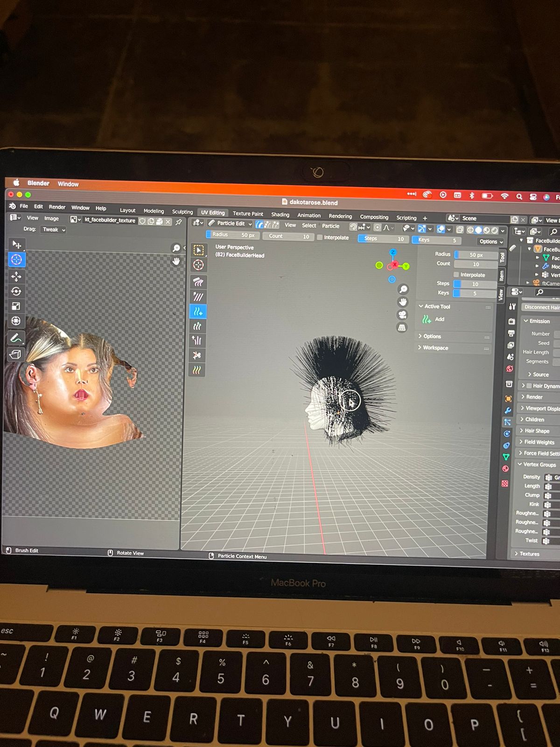Screen dimensions: 560x747
Task: Toggle X-ray in viewport header
Action: pos(460,230)
